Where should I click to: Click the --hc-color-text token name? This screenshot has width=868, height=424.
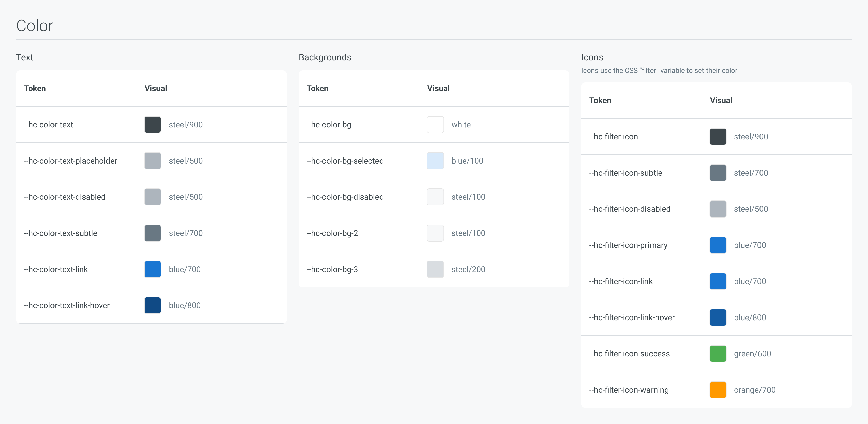48,125
